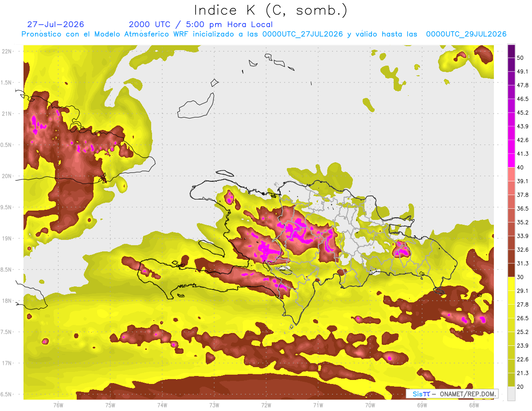The image size is (532, 411).
Task: Click the legend value 50
Action: tap(521, 58)
